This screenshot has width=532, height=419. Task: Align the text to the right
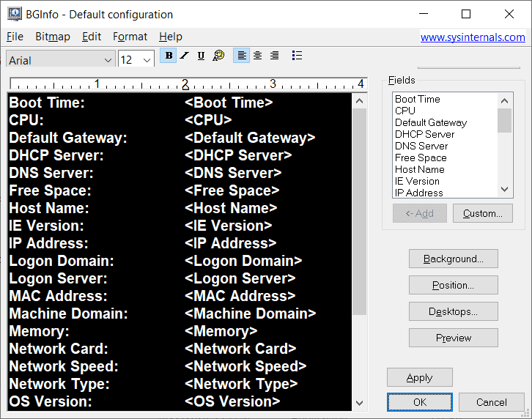coord(275,55)
